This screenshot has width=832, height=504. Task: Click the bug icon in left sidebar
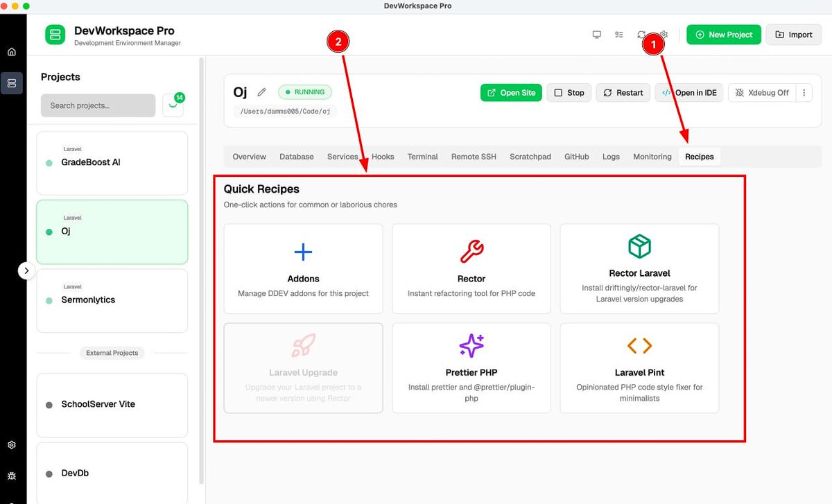(11, 476)
